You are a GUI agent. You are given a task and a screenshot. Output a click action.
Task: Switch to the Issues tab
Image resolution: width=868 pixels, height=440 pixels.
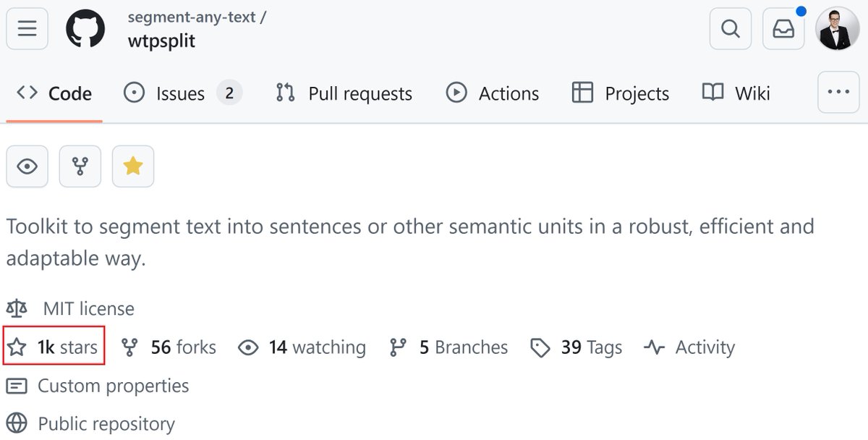tap(183, 93)
